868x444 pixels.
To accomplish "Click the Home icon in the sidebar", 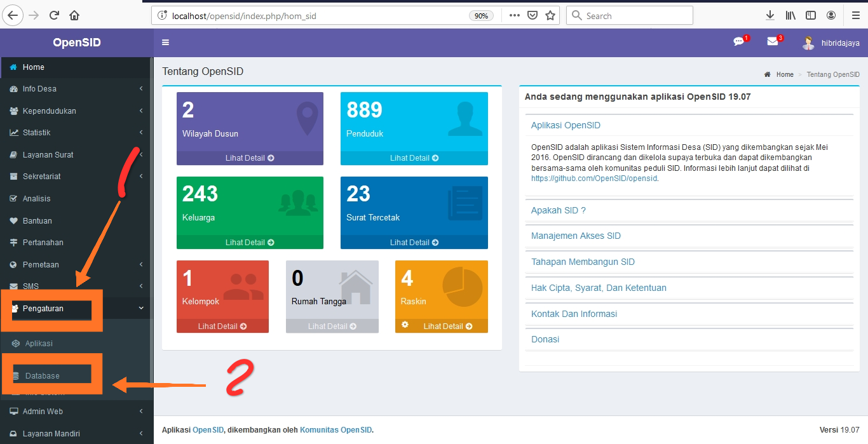I will (13, 67).
